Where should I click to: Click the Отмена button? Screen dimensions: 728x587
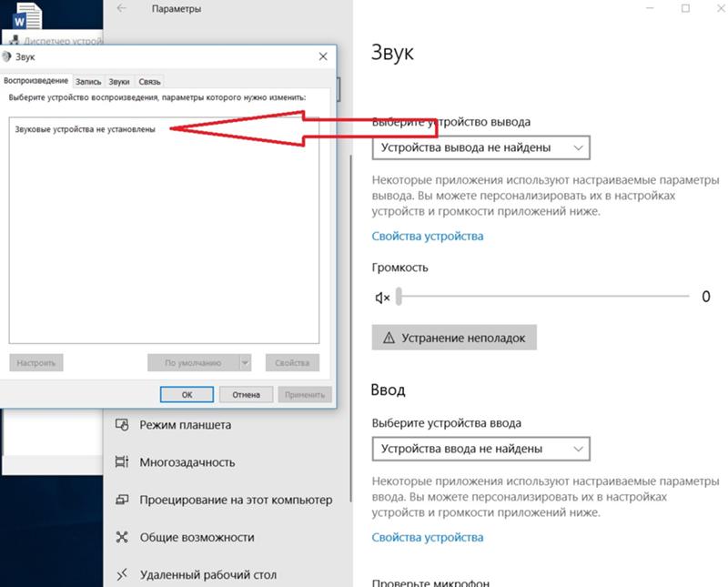tap(246, 395)
